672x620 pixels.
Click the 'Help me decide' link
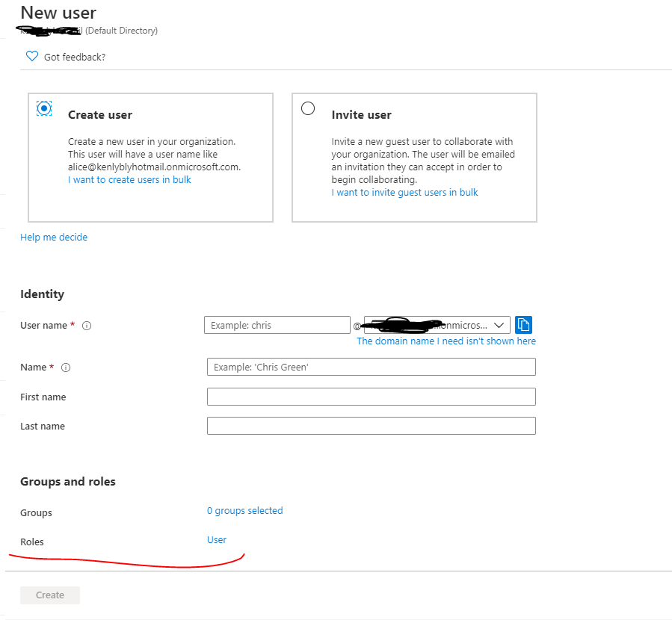pos(54,238)
